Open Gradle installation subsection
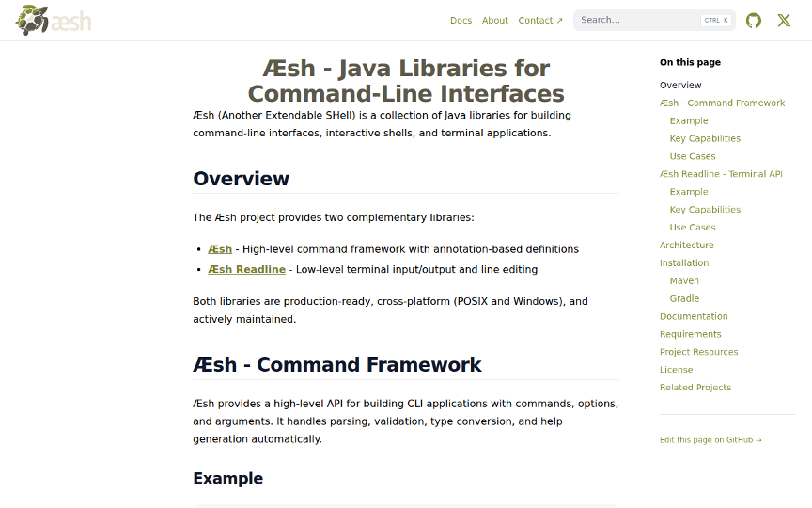Image resolution: width=812 pixels, height=508 pixels. (684, 299)
